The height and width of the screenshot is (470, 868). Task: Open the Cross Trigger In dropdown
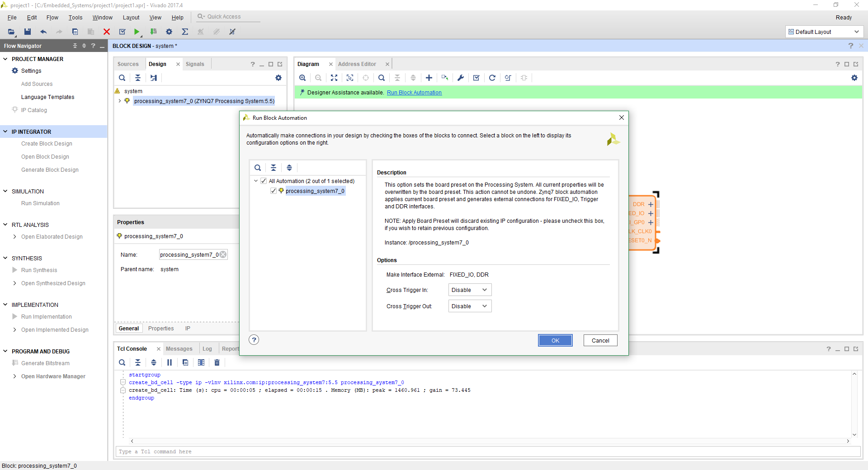470,290
